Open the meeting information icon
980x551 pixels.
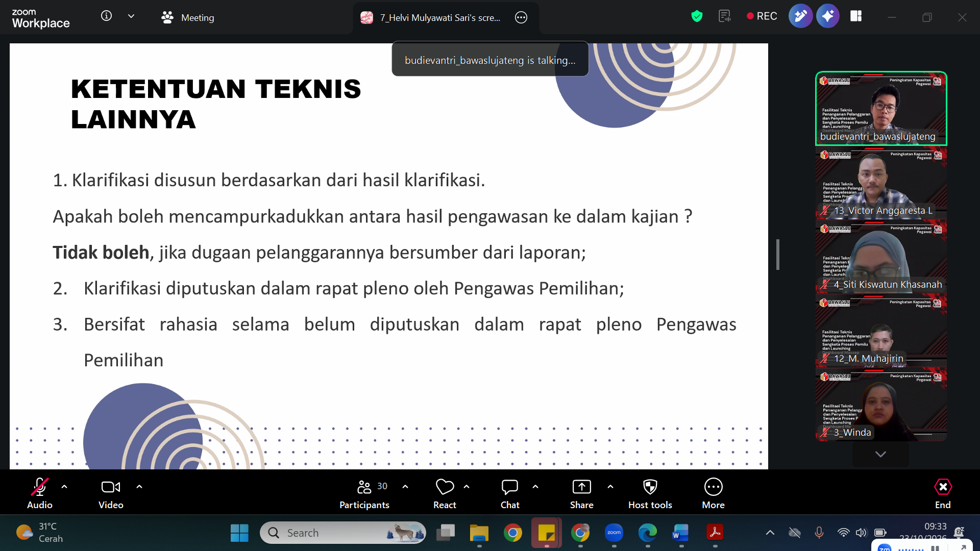(106, 16)
